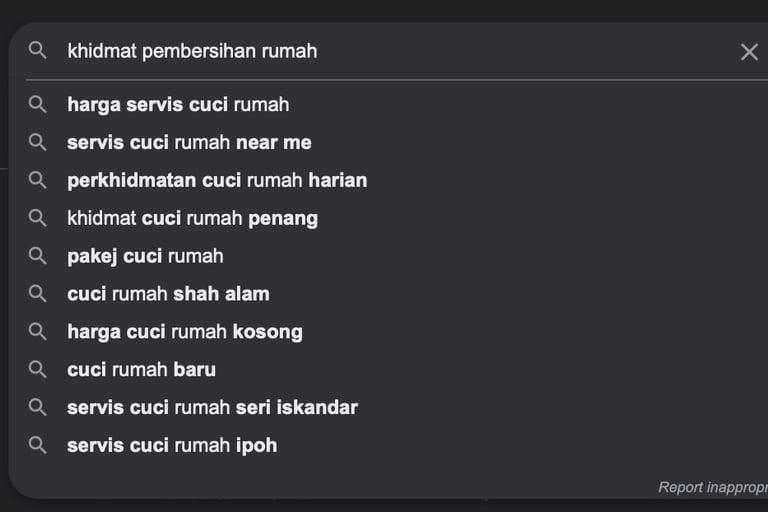The width and height of the screenshot is (768, 512).
Task: Choose 'cuci rumah shah alam' suggestion
Action: click(x=168, y=294)
